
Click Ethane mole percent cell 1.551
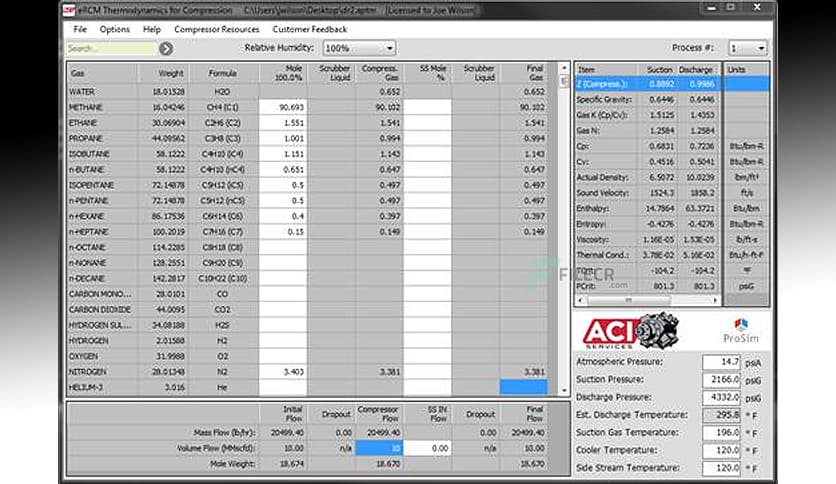[x=283, y=123]
